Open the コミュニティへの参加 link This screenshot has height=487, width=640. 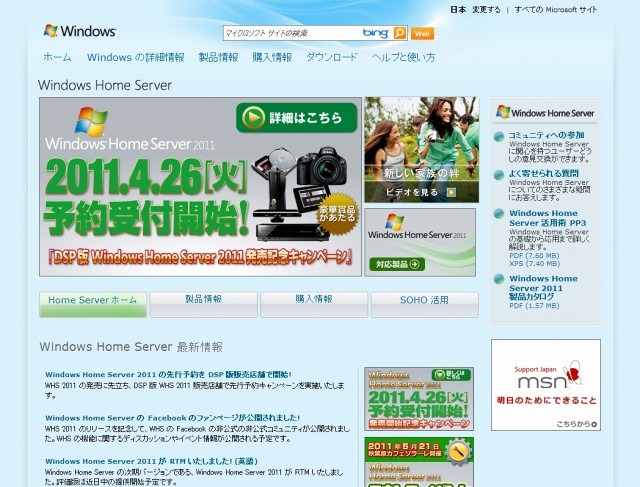click(x=546, y=135)
